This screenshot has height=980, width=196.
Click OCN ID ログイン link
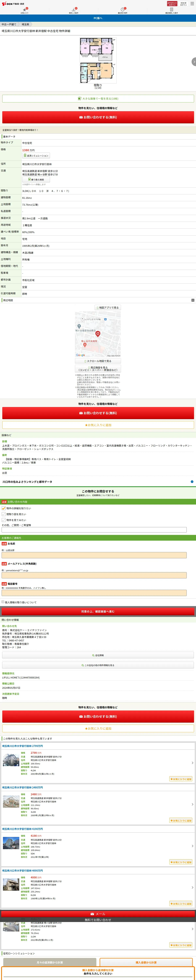(x=183, y=3)
